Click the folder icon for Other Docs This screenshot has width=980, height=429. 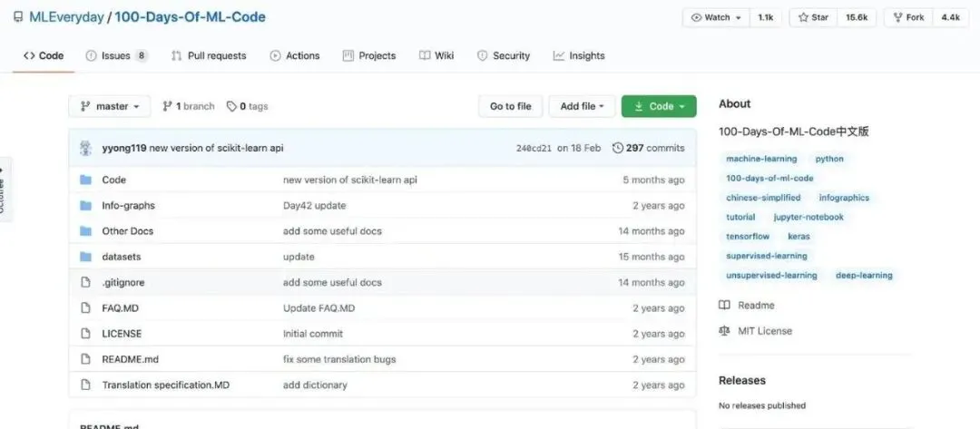pyautogui.click(x=85, y=231)
